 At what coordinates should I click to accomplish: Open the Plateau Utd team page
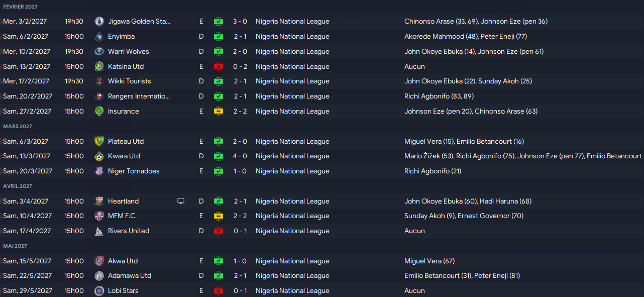126,141
